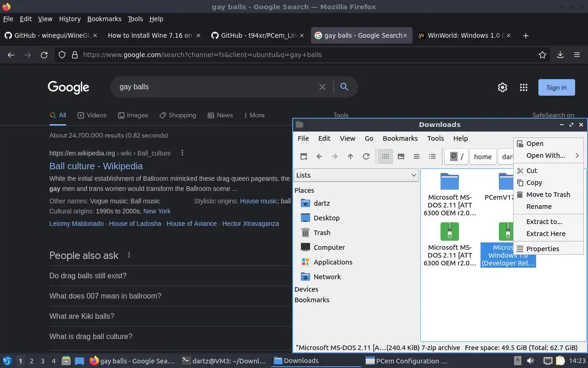
Task: Open Google quick settings gear
Action: [x=503, y=87]
